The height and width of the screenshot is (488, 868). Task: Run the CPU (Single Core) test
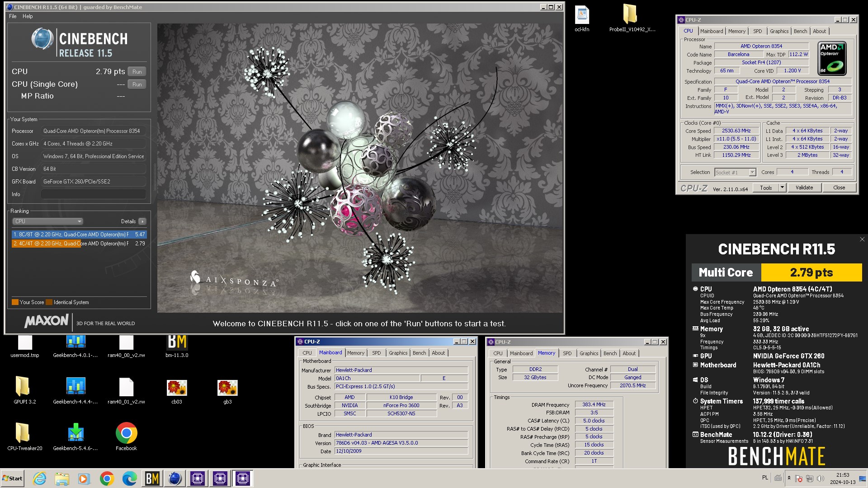point(137,84)
